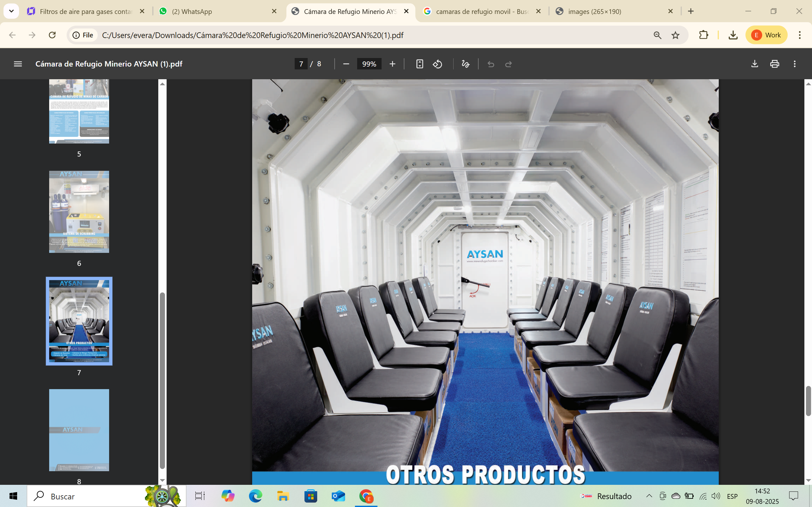Viewport: 812px width, 507px height.
Task: Click the page number input field
Action: click(301, 64)
